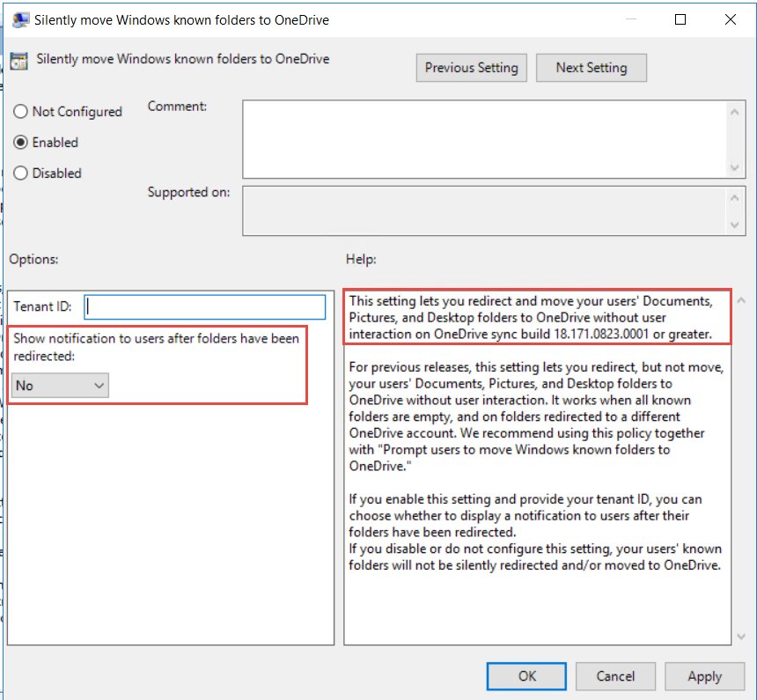Open the notification Yes/No dropdown
The height and width of the screenshot is (700, 757).
click(x=60, y=386)
